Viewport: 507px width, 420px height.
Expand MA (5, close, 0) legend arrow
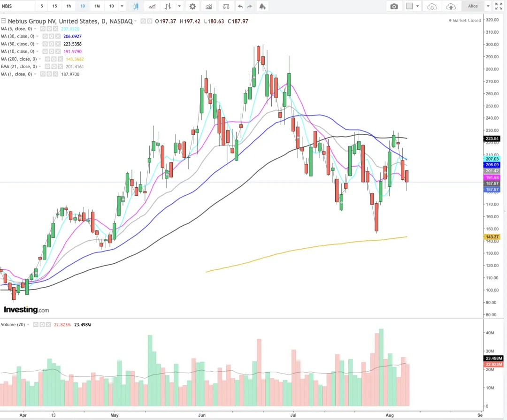pos(35,29)
